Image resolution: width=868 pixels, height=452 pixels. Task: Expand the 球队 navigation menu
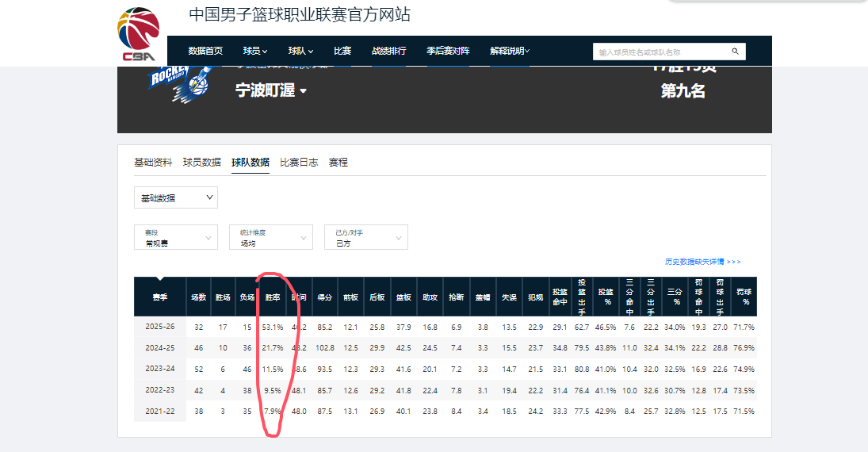pyautogui.click(x=300, y=51)
